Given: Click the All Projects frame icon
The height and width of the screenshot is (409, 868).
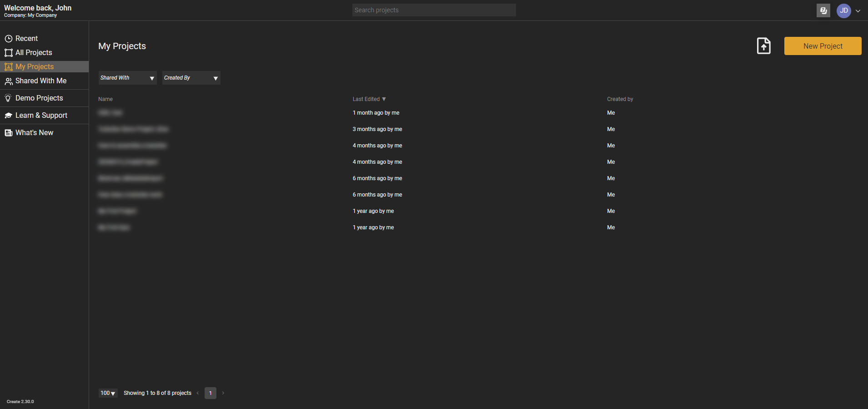Looking at the screenshot, I should click(x=8, y=53).
